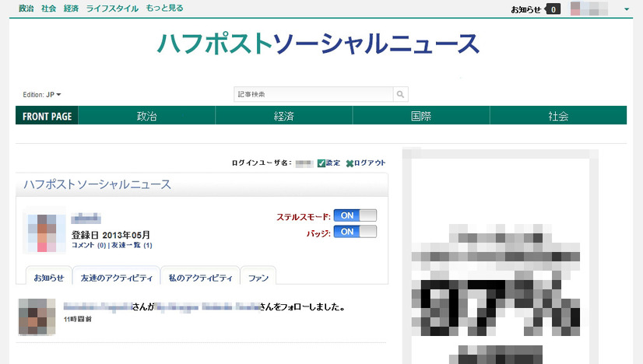643x364 pixels.
Task: Select 経済 in the top bar
Action: point(71,9)
